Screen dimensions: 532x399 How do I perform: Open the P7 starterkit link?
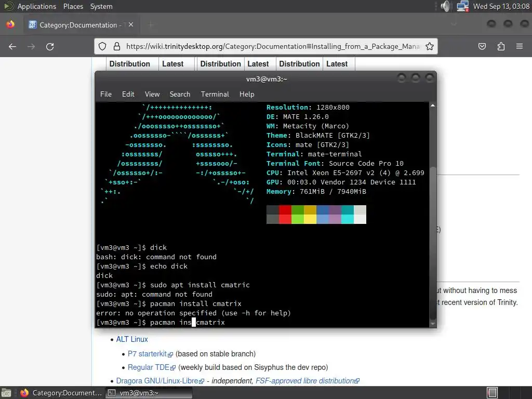(150, 354)
